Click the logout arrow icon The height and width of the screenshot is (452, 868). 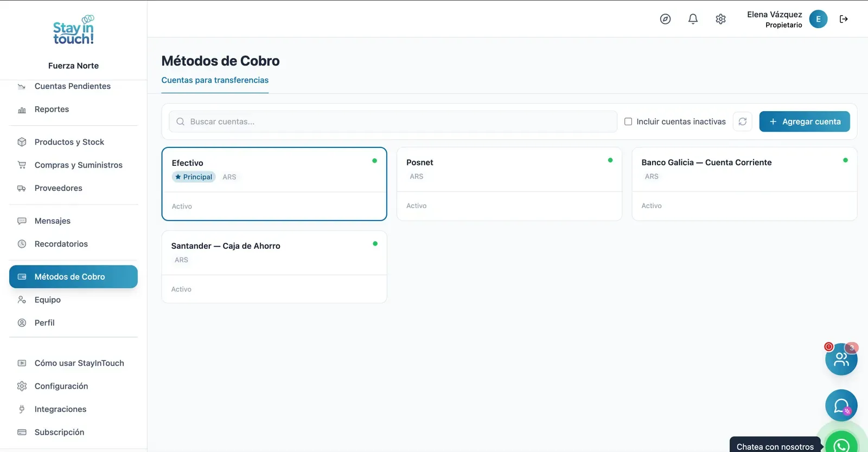(844, 19)
